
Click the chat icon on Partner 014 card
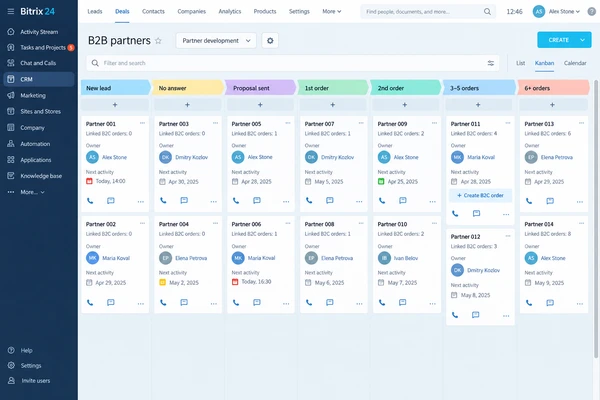[550, 303]
